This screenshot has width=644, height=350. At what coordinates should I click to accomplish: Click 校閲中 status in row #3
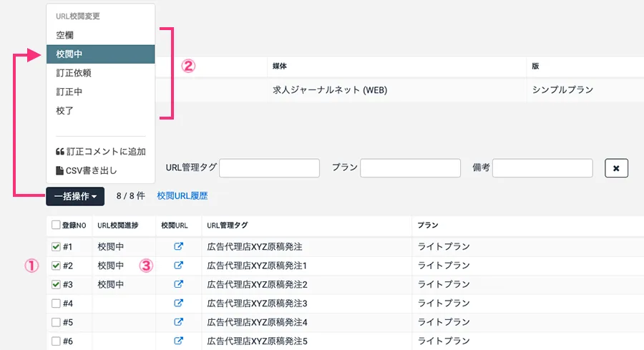pyautogui.click(x=110, y=284)
